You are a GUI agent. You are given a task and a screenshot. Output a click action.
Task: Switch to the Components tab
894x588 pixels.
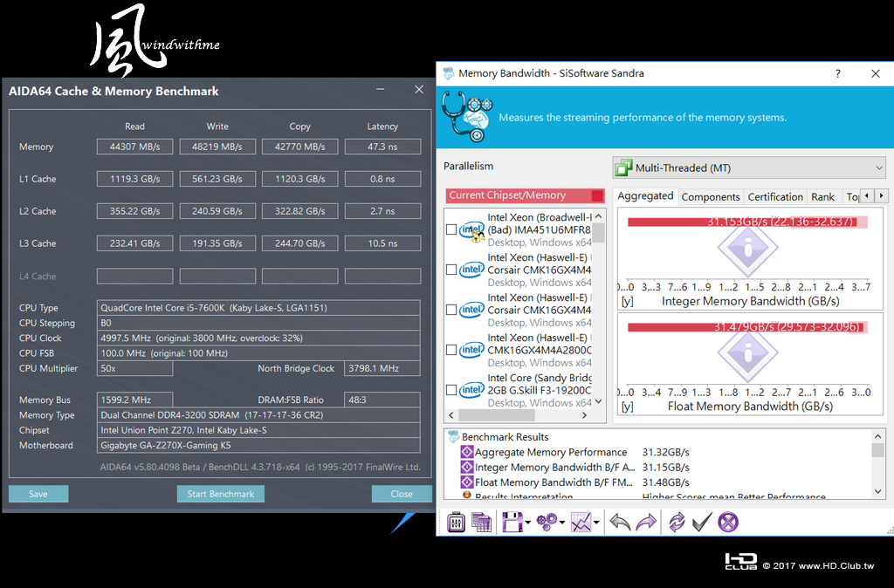(711, 197)
